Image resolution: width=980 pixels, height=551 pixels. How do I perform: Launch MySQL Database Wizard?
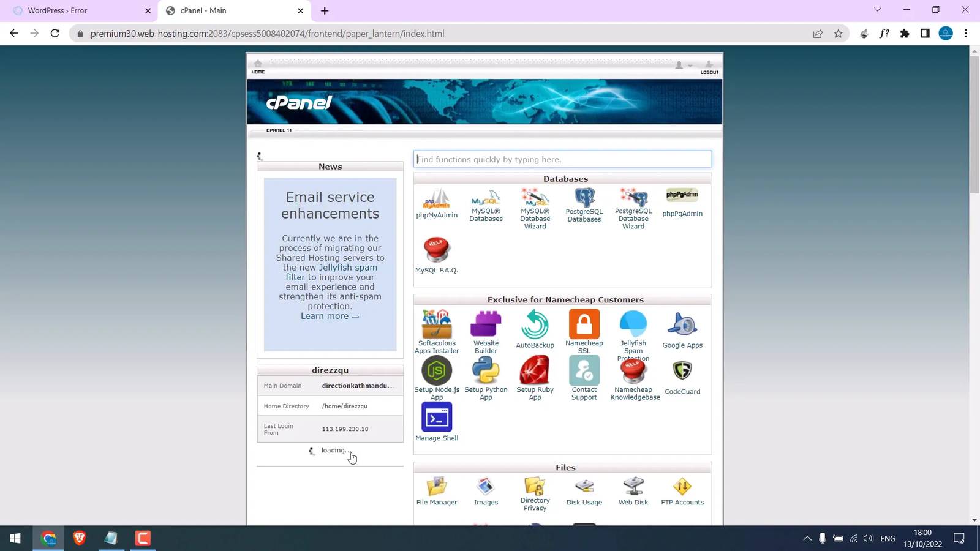coord(535,209)
